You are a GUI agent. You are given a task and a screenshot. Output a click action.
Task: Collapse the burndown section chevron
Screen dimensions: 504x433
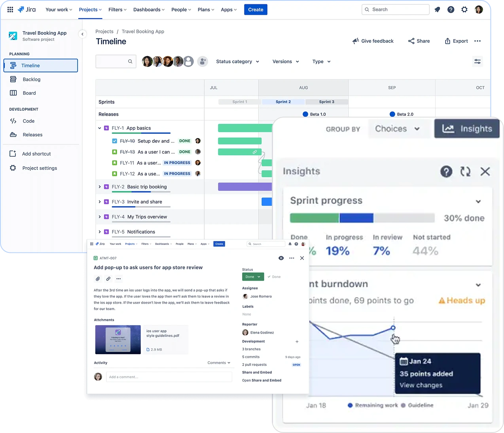point(478,285)
